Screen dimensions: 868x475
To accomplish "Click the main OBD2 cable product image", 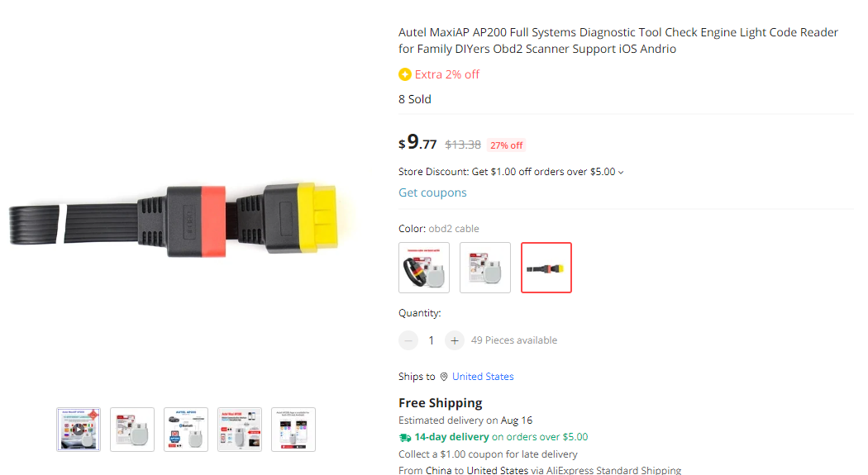I will click(x=174, y=221).
